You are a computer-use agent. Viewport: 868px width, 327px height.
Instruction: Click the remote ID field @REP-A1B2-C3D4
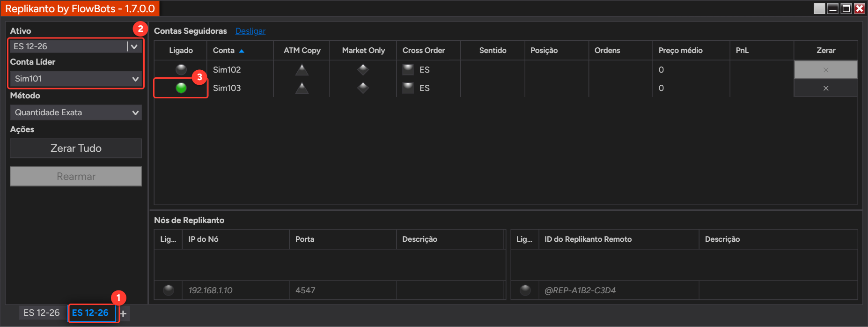click(619, 290)
